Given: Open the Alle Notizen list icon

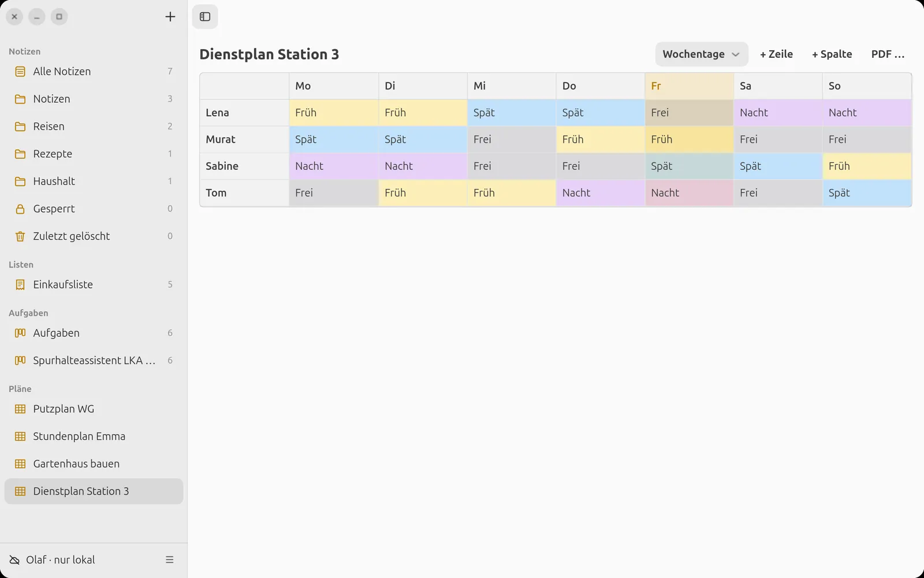Looking at the screenshot, I should [x=20, y=72].
